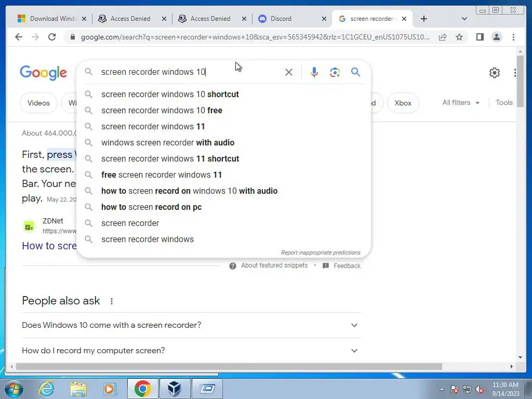Image resolution: width=532 pixels, height=399 pixels.
Task: Launch Windows Media Player from taskbar
Action: (x=110, y=389)
